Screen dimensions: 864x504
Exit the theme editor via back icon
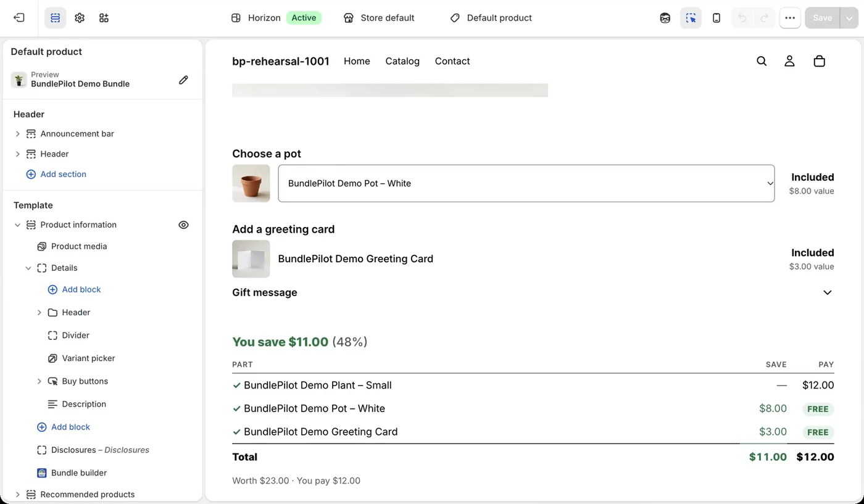point(19,18)
